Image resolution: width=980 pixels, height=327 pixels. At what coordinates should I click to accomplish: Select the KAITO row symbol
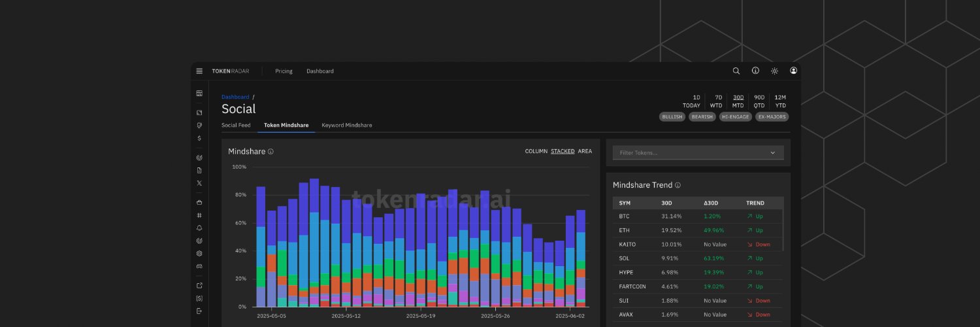(627, 245)
